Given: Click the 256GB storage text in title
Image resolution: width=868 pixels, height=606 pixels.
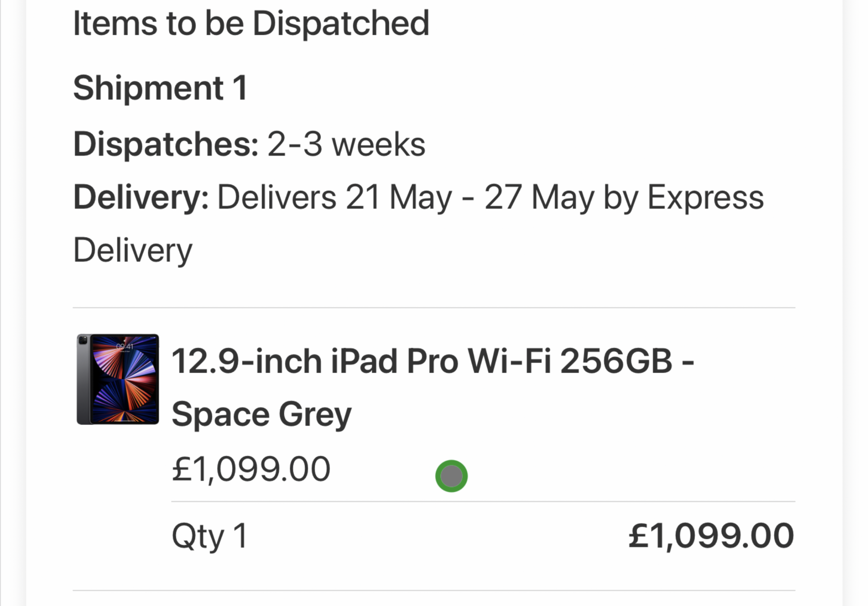Looking at the screenshot, I should 616,361.
